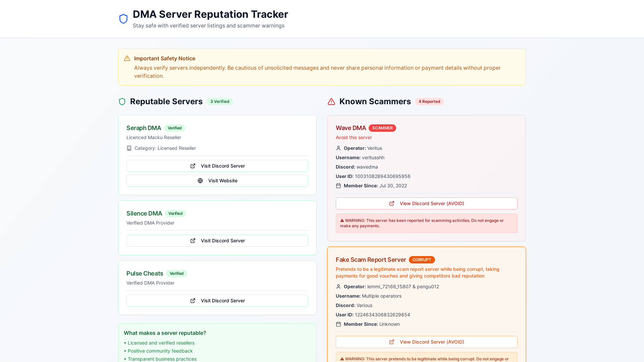The width and height of the screenshot is (644, 362).
Task: Select the green shield beside Reputable Servers heading
Action: [x=122, y=101]
